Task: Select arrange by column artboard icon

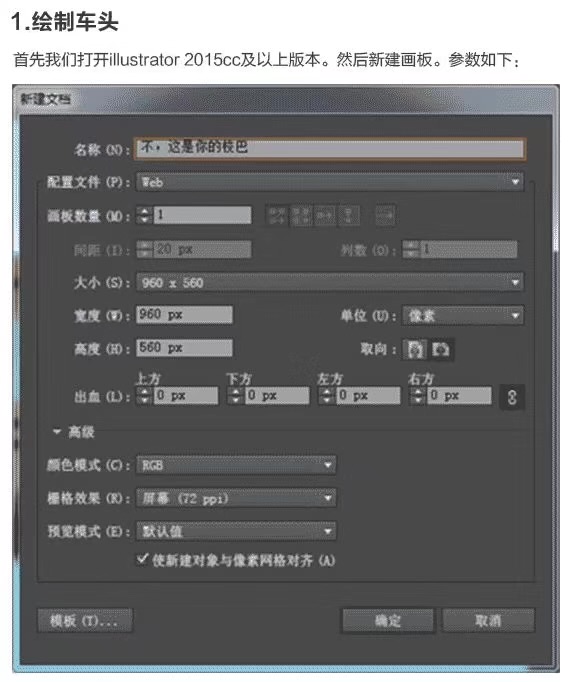Action: pos(348,215)
